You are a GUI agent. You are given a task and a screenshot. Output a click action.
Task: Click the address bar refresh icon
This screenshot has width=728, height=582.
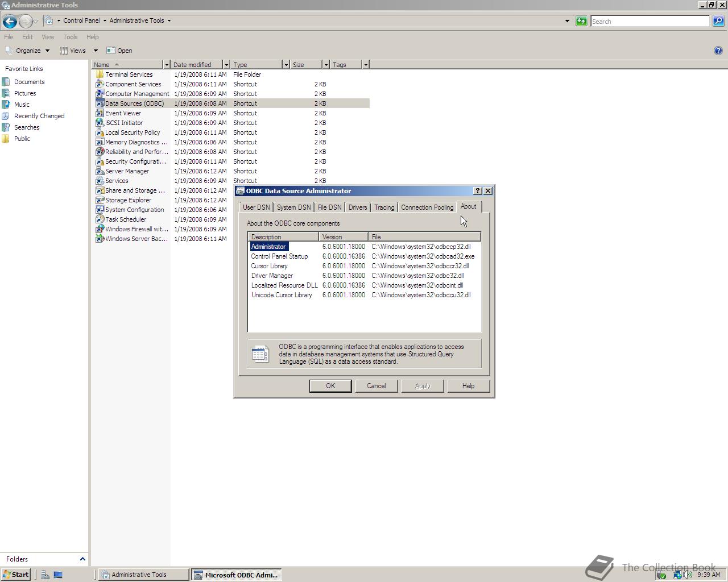point(581,21)
